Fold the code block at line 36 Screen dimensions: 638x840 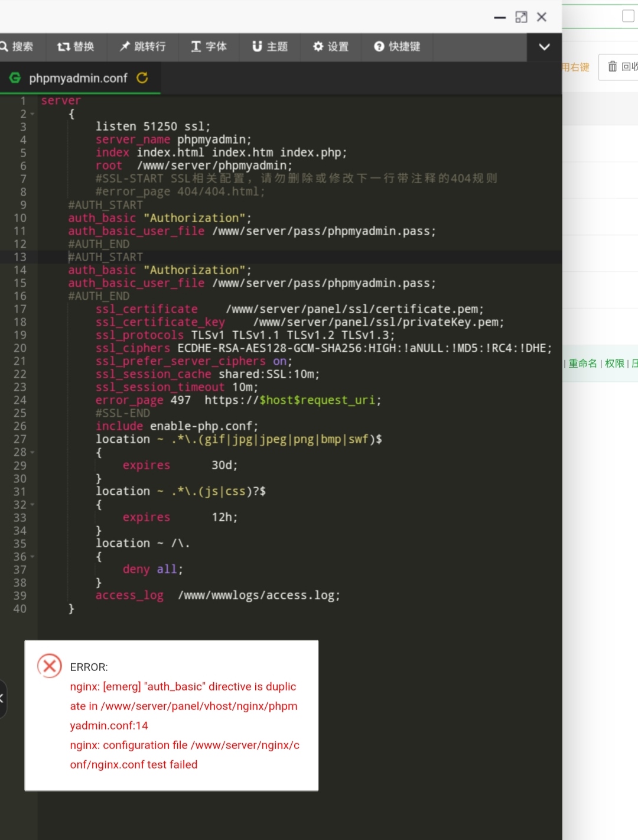click(x=32, y=556)
